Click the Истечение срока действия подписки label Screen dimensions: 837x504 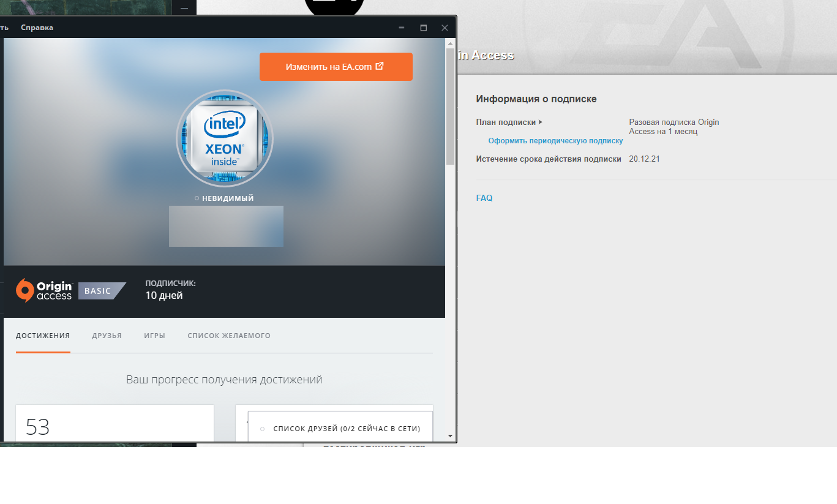coord(549,159)
